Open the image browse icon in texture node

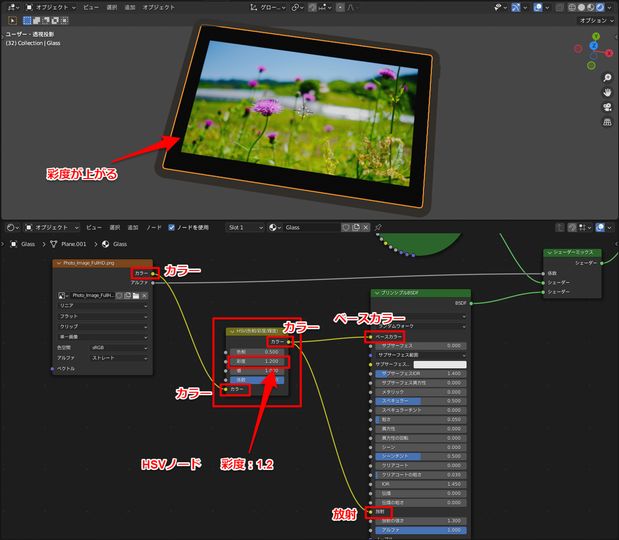[63, 295]
